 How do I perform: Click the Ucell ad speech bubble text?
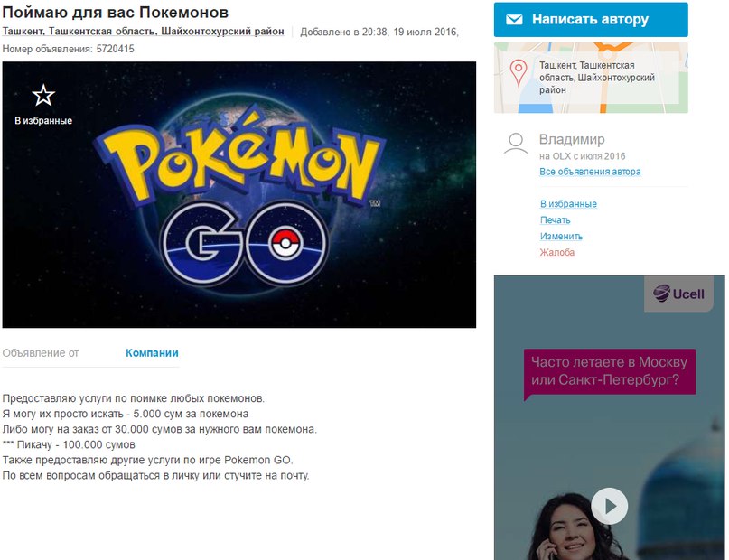coord(610,371)
